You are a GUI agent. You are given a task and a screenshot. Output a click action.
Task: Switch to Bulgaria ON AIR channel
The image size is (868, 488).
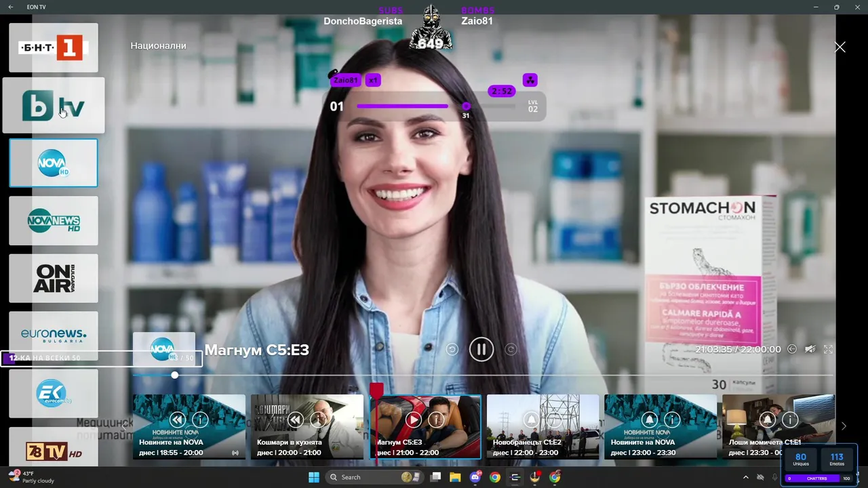pos(54,278)
